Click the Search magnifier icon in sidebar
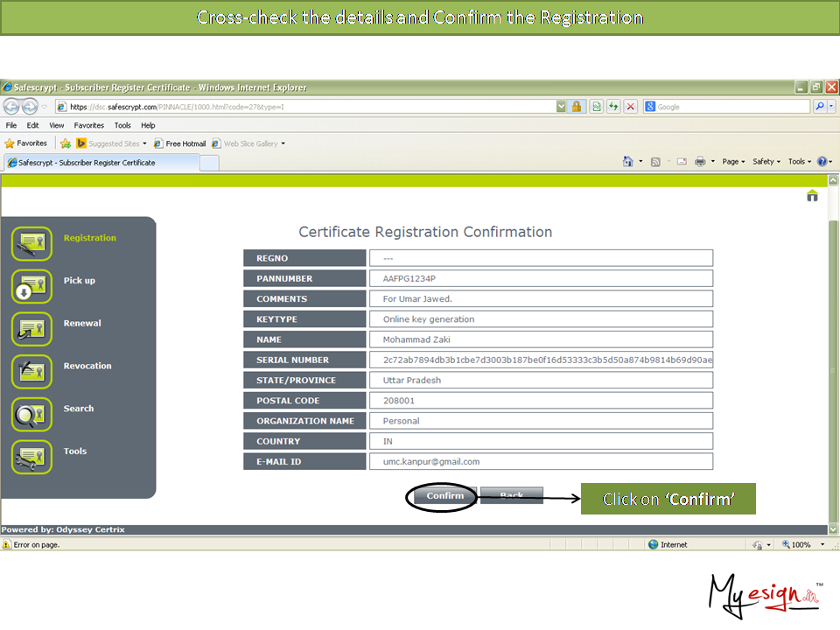840x630 pixels. pyautogui.click(x=32, y=414)
